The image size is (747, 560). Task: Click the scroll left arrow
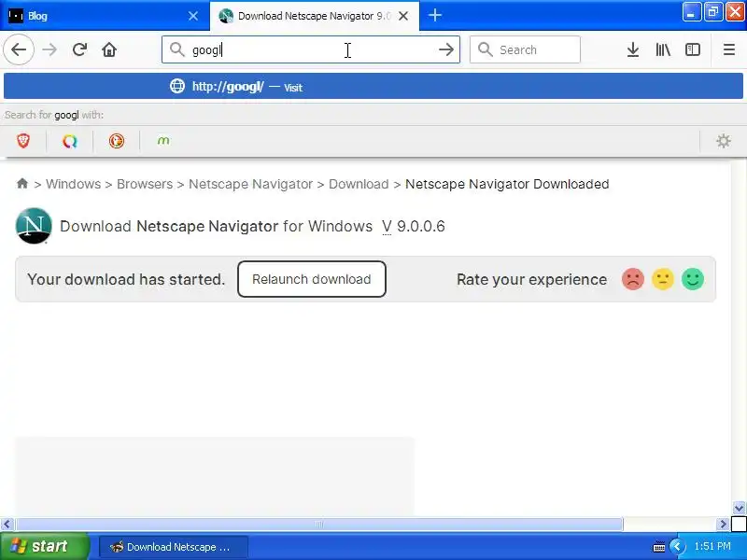7,525
